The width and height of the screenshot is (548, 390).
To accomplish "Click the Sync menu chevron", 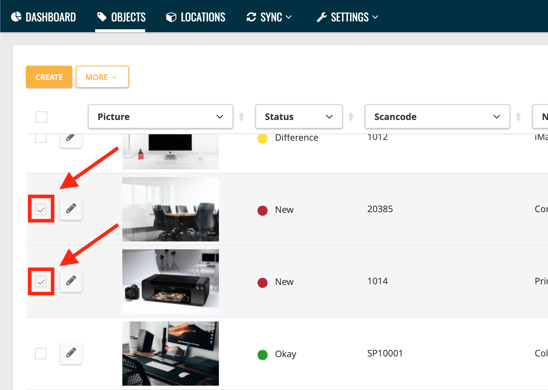I will pos(289,17).
